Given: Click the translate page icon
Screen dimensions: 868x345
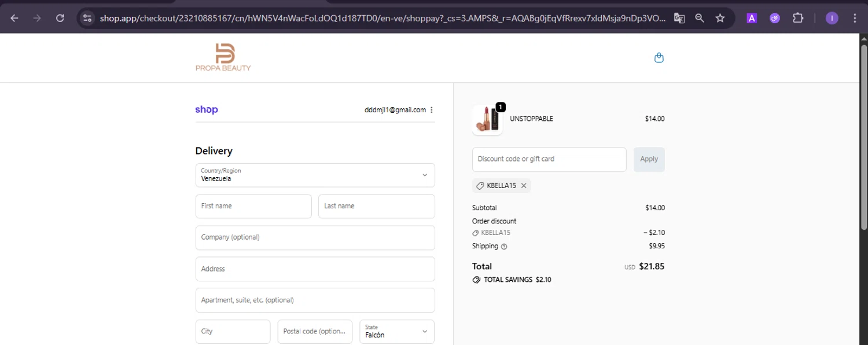Looking at the screenshot, I should [x=679, y=18].
